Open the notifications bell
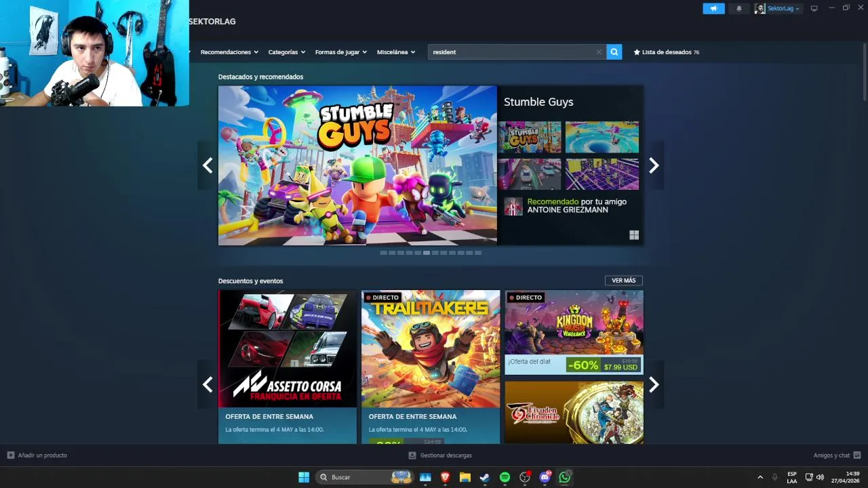The height and width of the screenshot is (488, 868). pyautogui.click(x=739, y=9)
